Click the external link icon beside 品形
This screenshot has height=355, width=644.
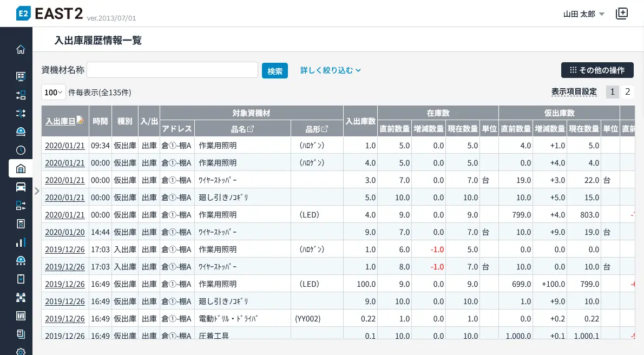click(325, 129)
